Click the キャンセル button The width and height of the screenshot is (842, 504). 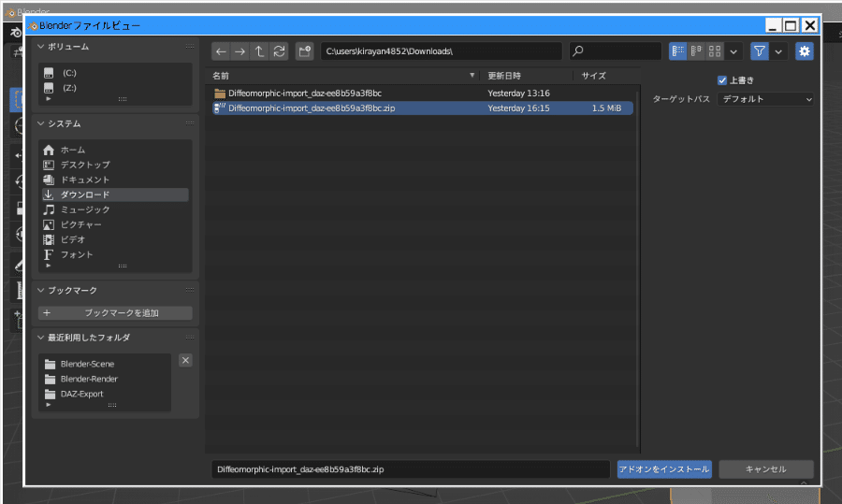coord(766,469)
